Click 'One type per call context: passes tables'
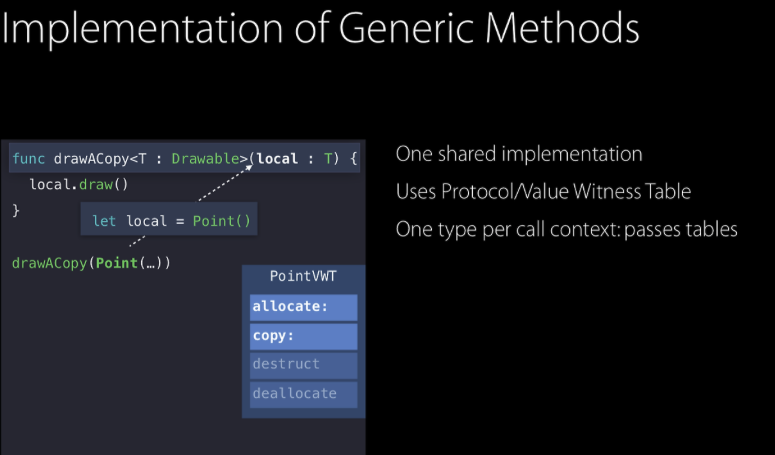Viewport: 775px width, 455px height. pyautogui.click(x=566, y=230)
